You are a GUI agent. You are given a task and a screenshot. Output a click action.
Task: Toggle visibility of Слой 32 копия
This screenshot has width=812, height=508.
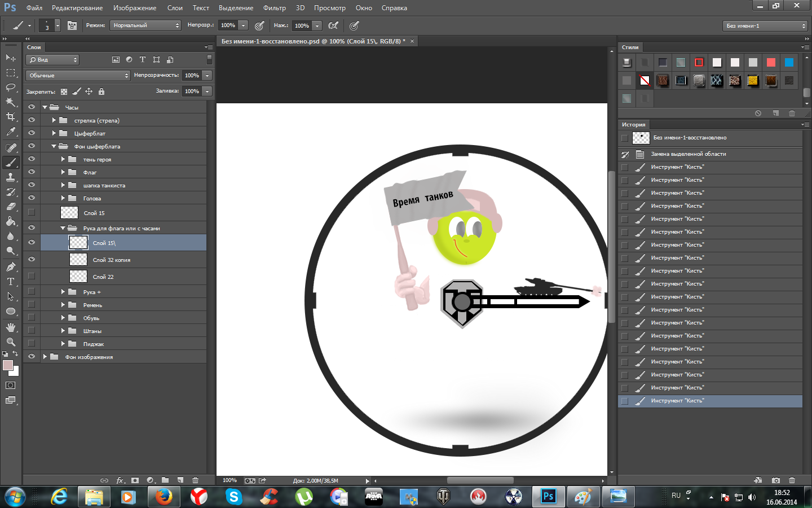(32, 260)
